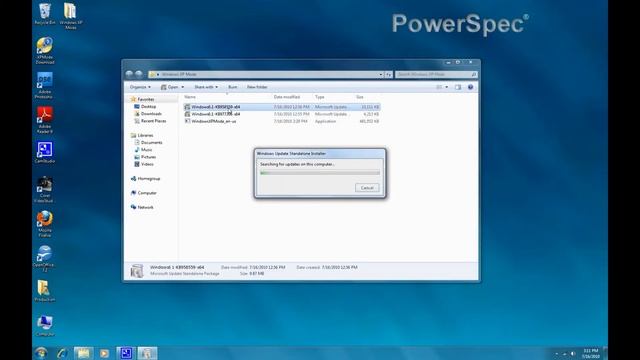Open the Music library
This screenshot has height=360, width=640.
(143, 150)
